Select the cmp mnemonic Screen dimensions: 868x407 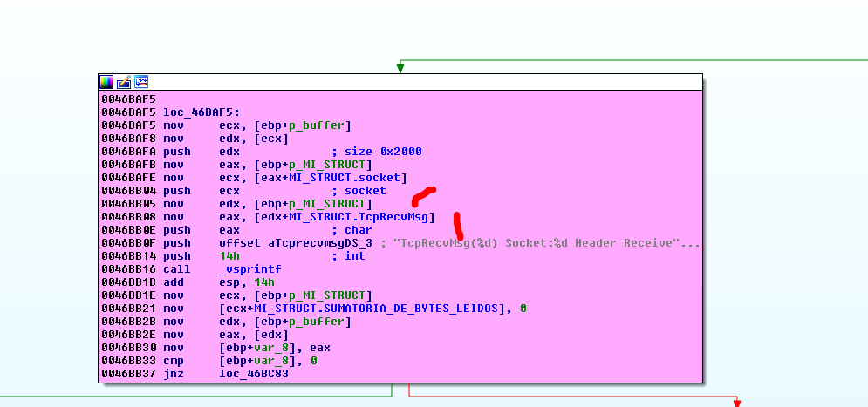point(174,361)
